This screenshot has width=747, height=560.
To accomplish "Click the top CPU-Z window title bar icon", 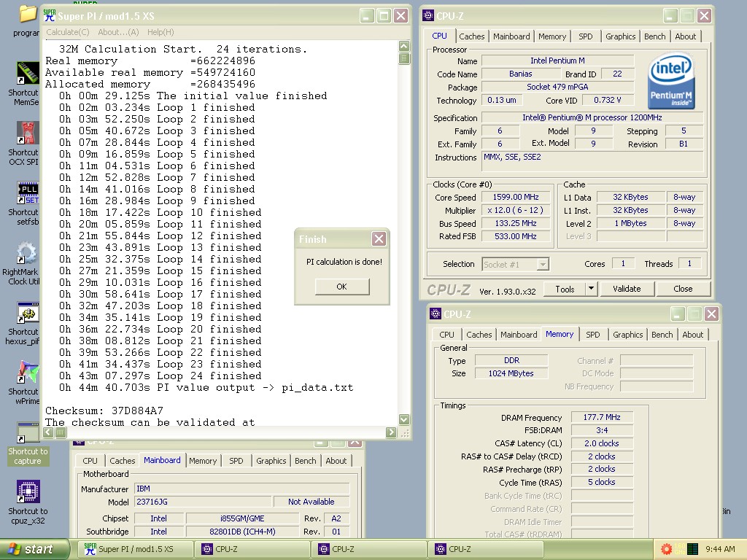I will click(427, 16).
